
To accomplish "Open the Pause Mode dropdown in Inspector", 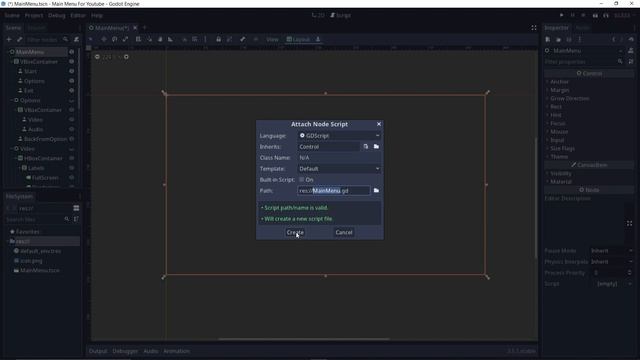I will pyautogui.click(x=611, y=251).
